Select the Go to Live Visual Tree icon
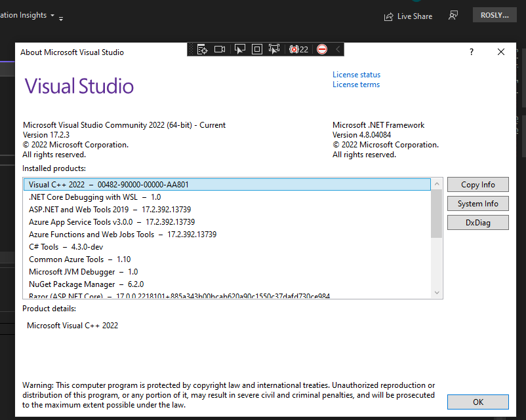This screenshot has height=420, width=526. [202, 48]
